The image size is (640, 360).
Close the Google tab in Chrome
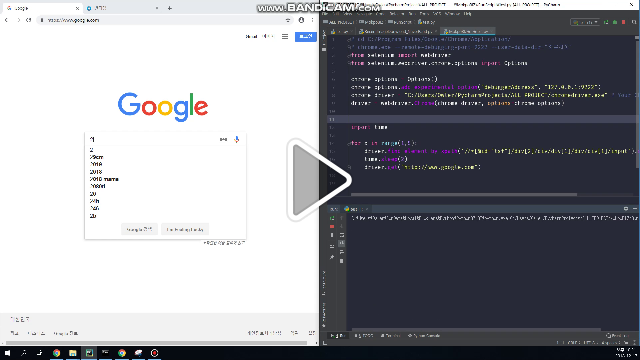tap(77, 8)
